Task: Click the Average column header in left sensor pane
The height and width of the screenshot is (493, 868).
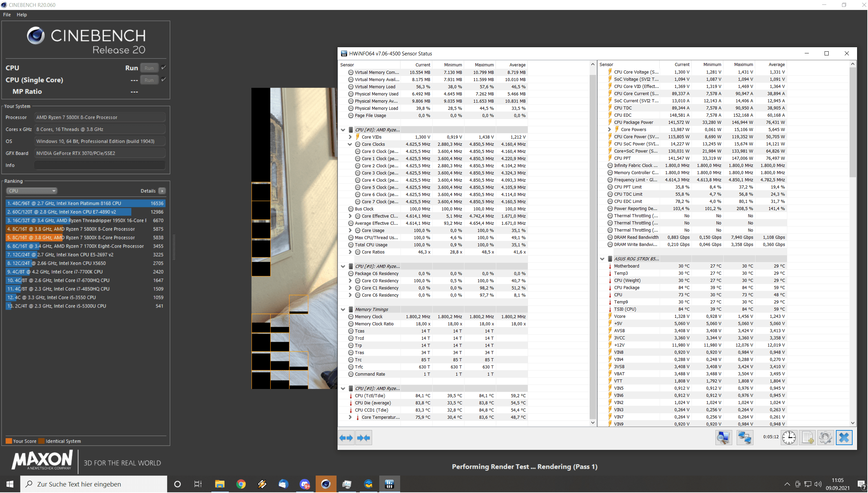Action: 512,65
